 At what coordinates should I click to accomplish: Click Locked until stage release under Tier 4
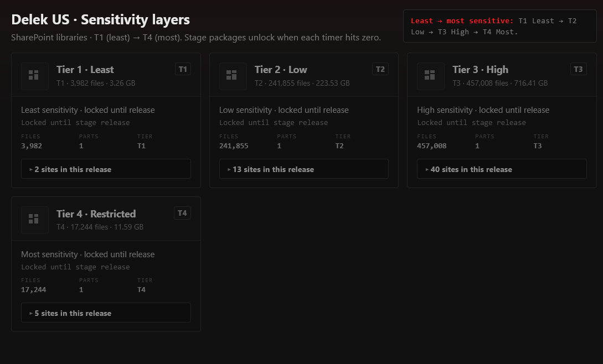pos(75,267)
